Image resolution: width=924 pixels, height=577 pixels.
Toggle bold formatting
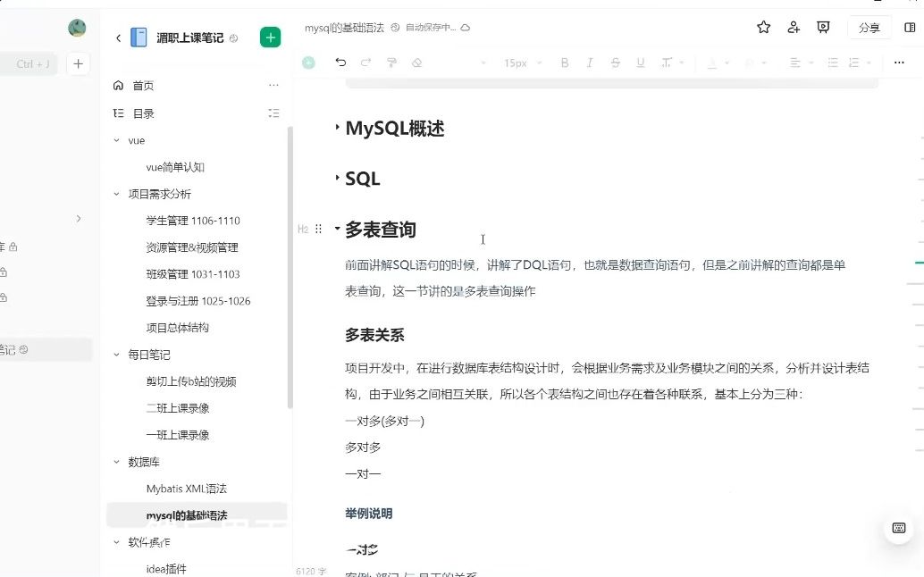click(564, 63)
